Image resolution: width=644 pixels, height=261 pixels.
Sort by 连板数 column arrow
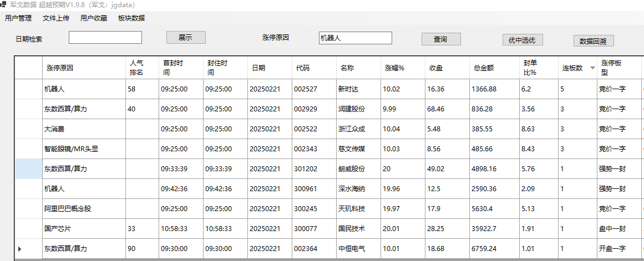592,68
